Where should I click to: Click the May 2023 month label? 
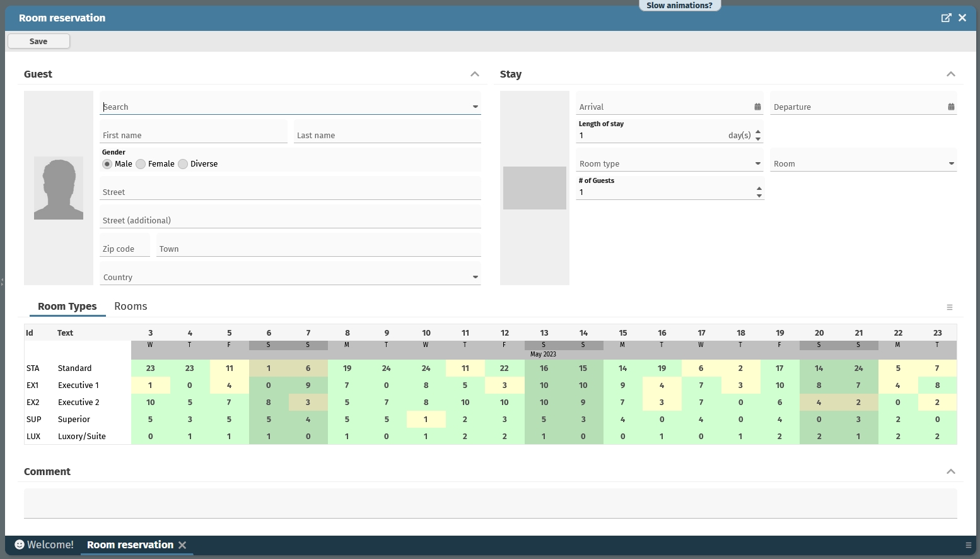(x=543, y=354)
